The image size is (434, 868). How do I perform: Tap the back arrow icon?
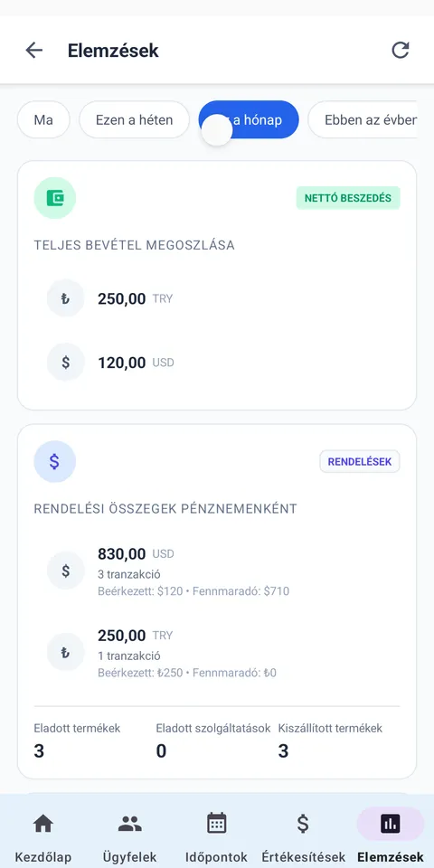[x=33, y=51]
